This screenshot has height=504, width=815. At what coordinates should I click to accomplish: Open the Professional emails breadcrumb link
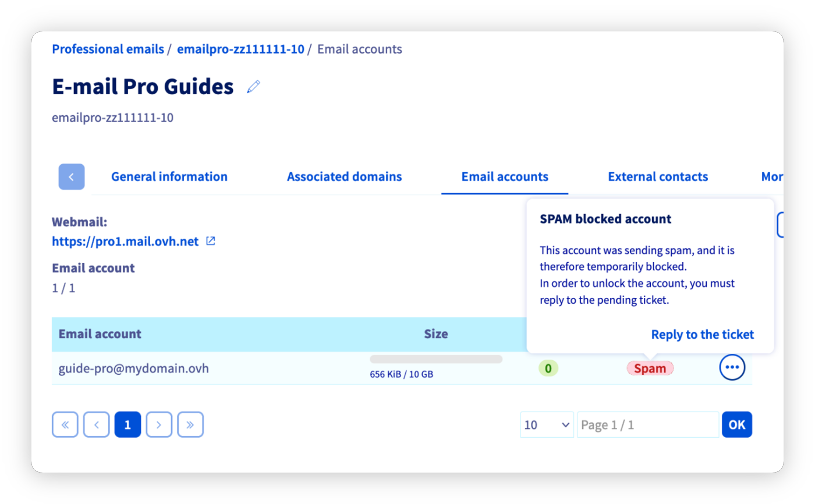108,49
